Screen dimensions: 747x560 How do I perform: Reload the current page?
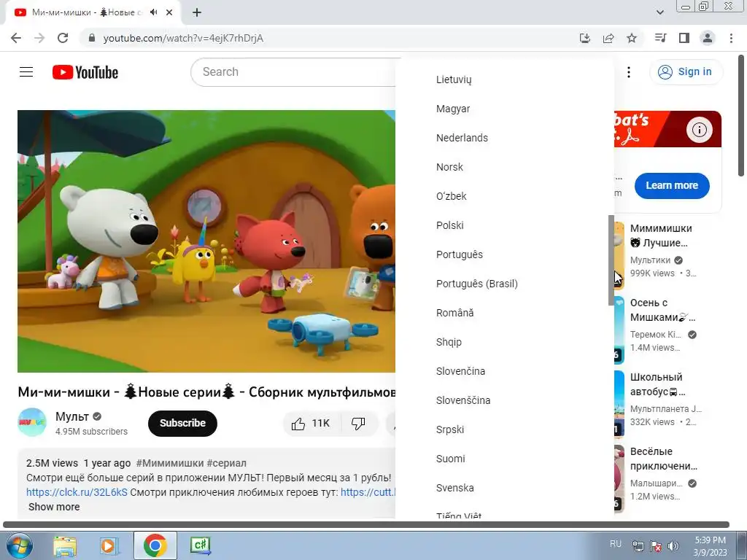coord(63,38)
